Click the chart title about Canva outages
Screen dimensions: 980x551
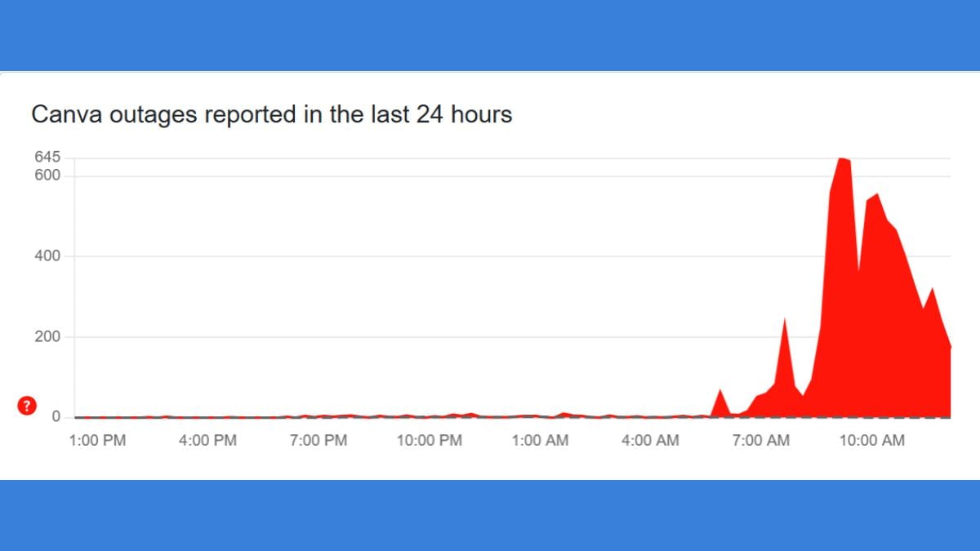tap(271, 115)
